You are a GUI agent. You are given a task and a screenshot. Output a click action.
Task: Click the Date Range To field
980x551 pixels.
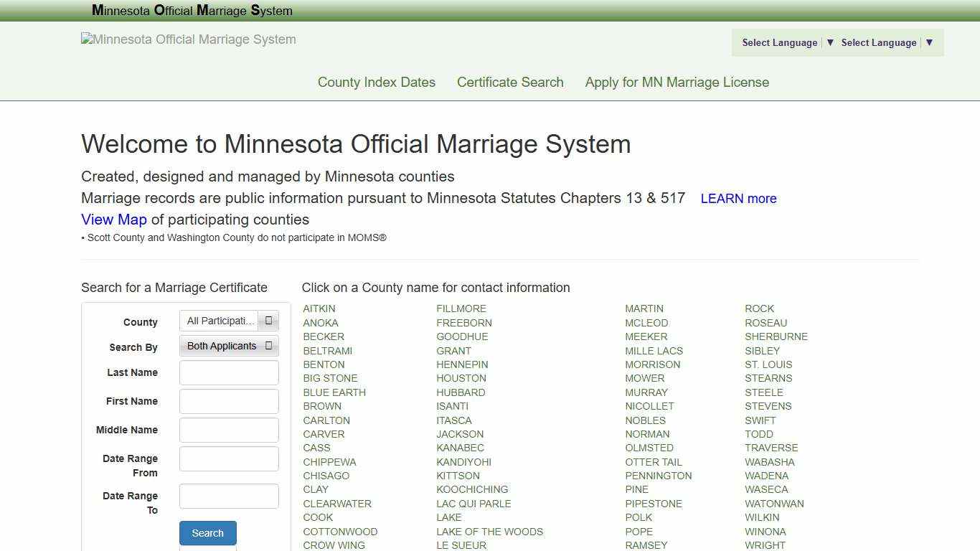click(x=228, y=496)
